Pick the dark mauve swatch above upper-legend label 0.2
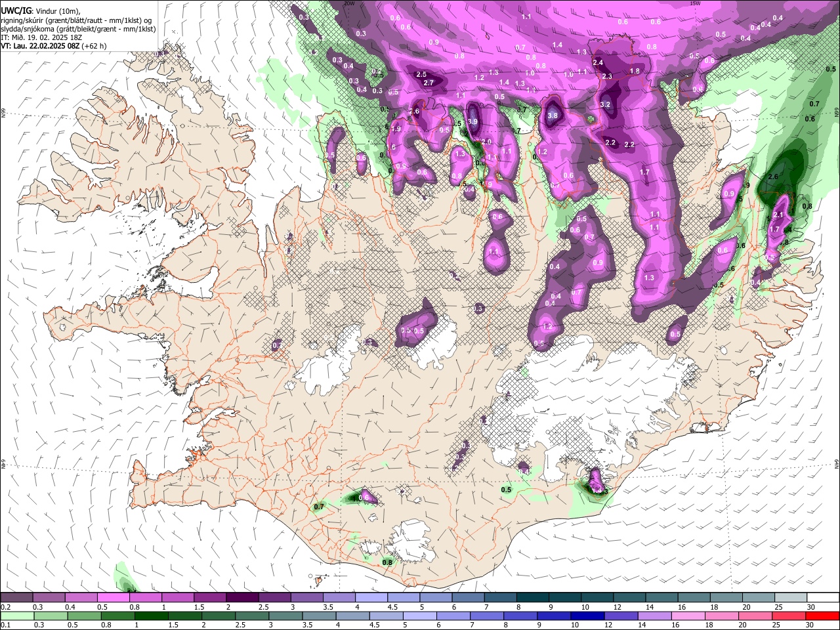 click(16, 597)
